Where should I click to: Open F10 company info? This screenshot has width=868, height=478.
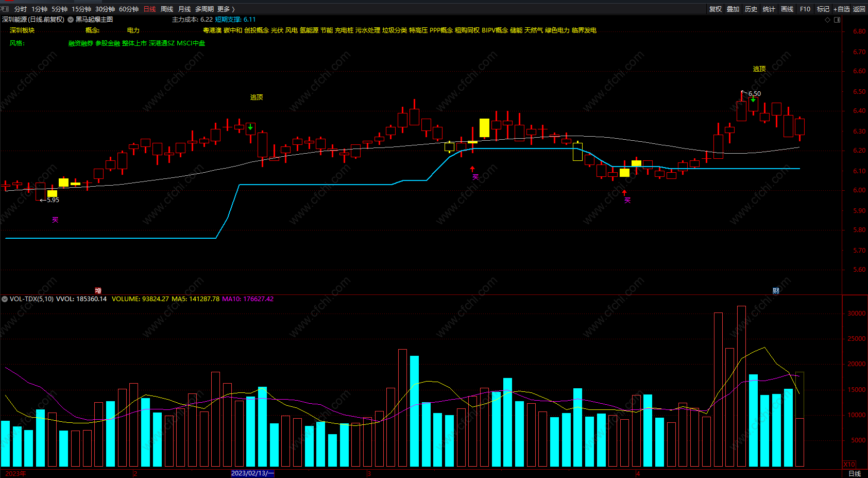click(x=805, y=9)
